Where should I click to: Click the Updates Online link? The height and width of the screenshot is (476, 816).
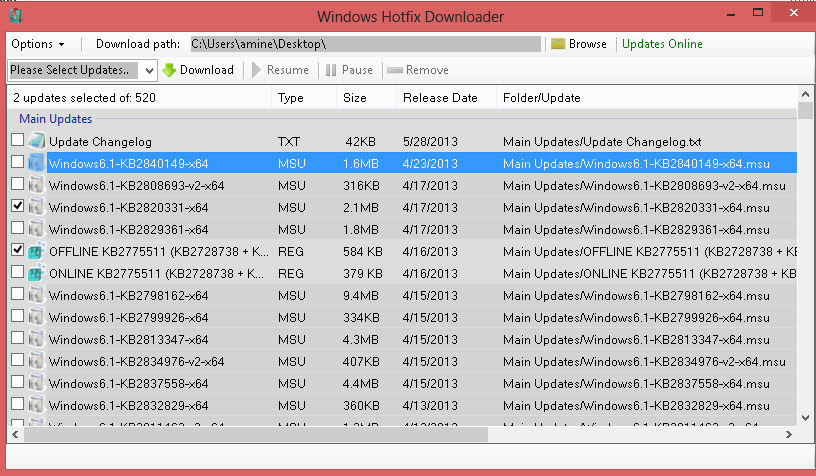(x=662, y=44)
